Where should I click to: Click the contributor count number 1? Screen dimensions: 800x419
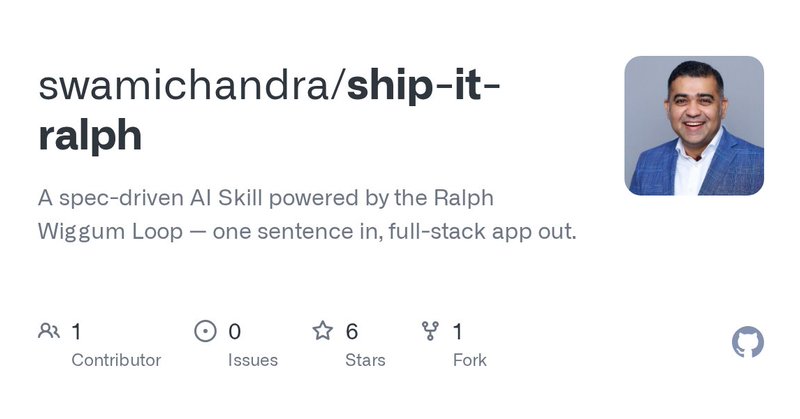(x=77, y=331)
